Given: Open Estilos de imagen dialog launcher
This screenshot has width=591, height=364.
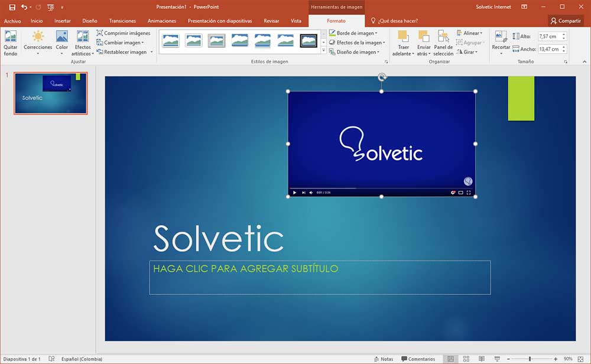Looking at the screenshot, I should pyautogui.click(x=386, y=62).
